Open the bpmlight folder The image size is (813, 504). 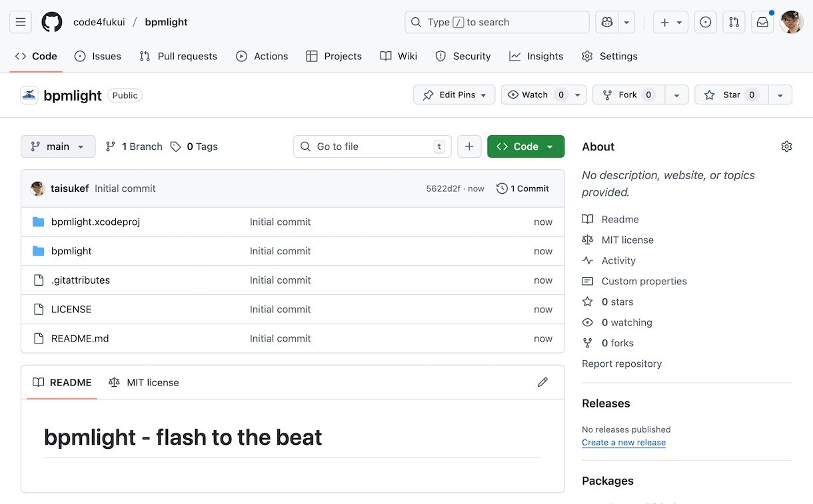(71, 251)
